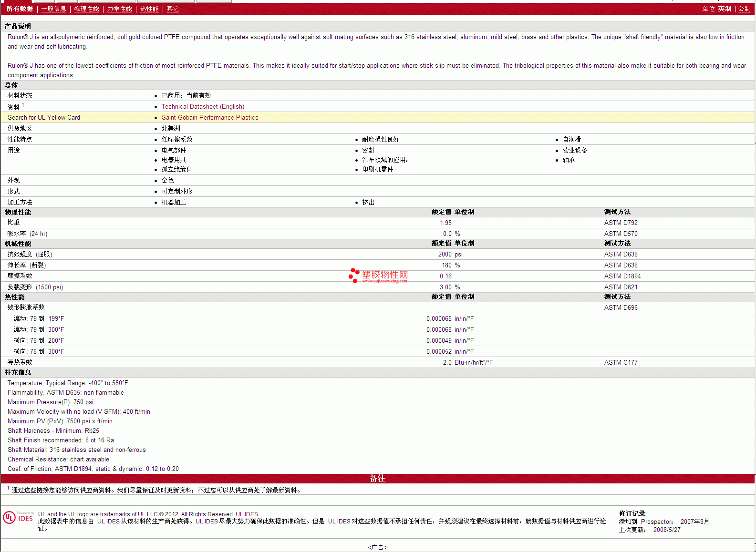Select the 所有数据 tab
756x552 pixels.
[x=20, y=9]
